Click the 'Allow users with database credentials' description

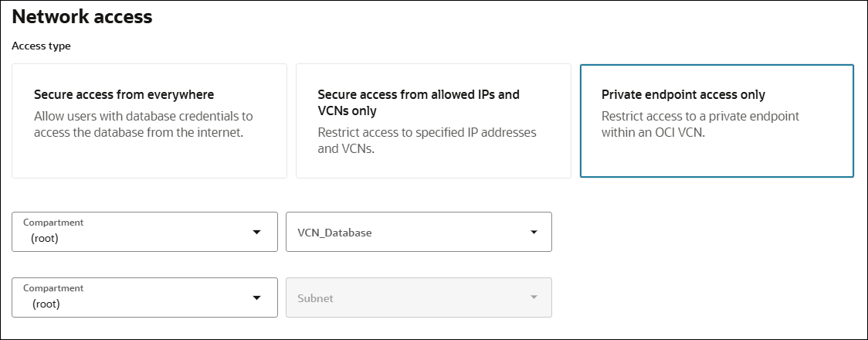point(144,124)
